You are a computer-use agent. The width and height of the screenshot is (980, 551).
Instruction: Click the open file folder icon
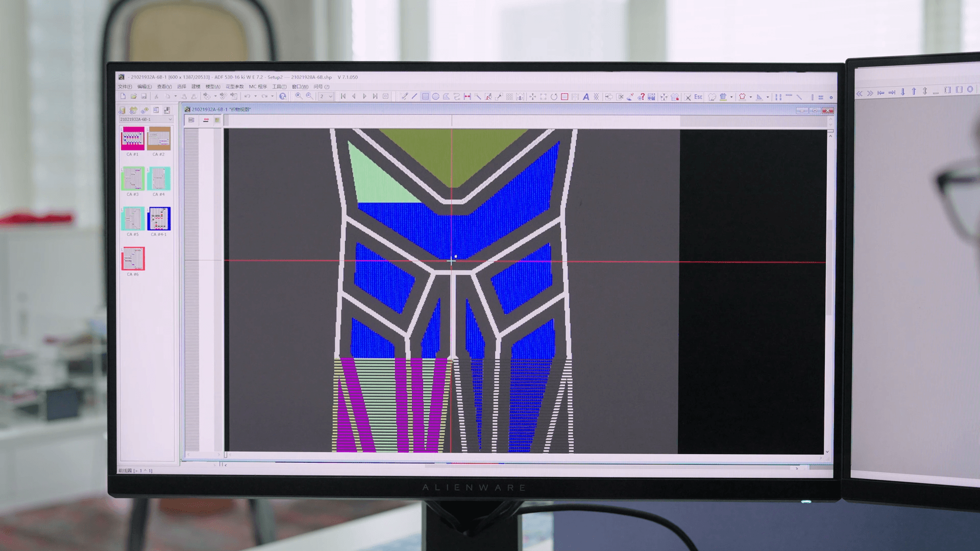[133, 96]
